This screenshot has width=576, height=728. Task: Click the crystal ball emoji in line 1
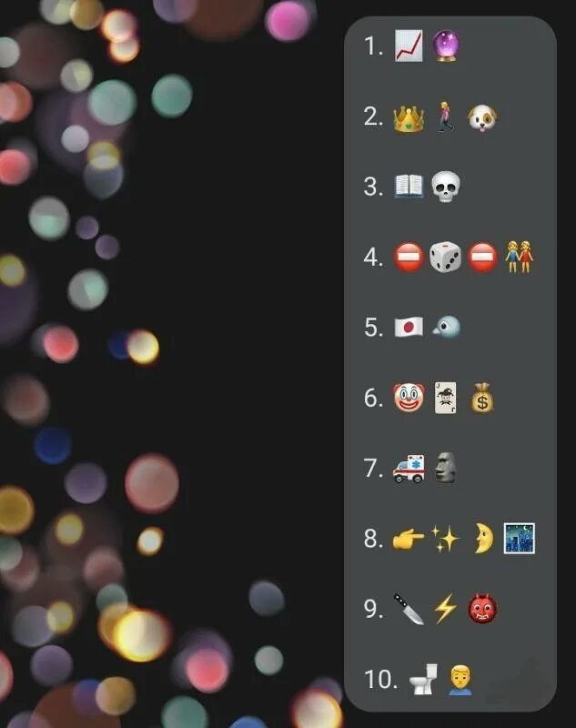coord(446,46)
